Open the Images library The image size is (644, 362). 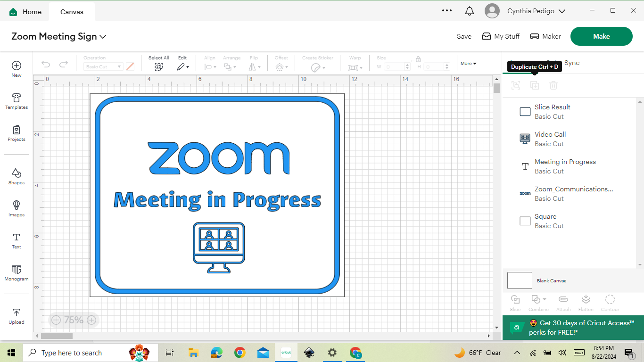[x=17, y=208]
